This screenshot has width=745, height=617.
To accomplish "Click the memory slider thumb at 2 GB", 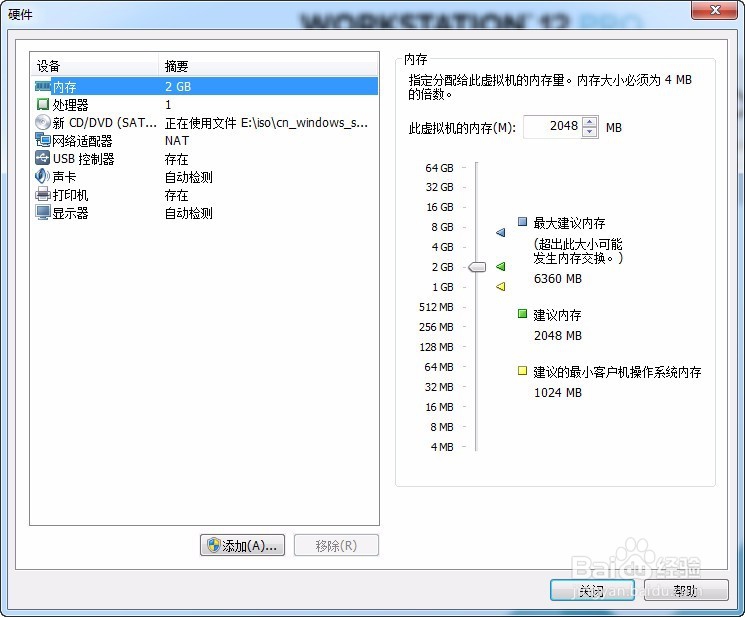I will pyautogui.click(x=477, y=267).
